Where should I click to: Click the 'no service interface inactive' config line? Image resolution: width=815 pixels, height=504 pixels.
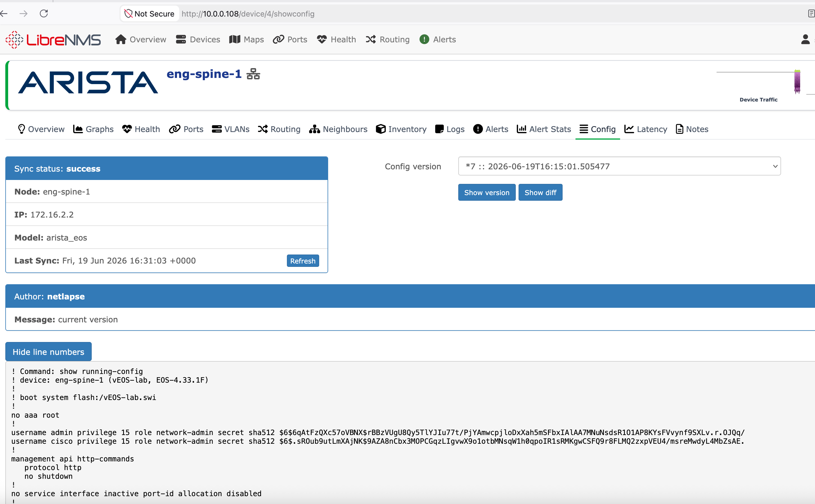pos(136,493)
